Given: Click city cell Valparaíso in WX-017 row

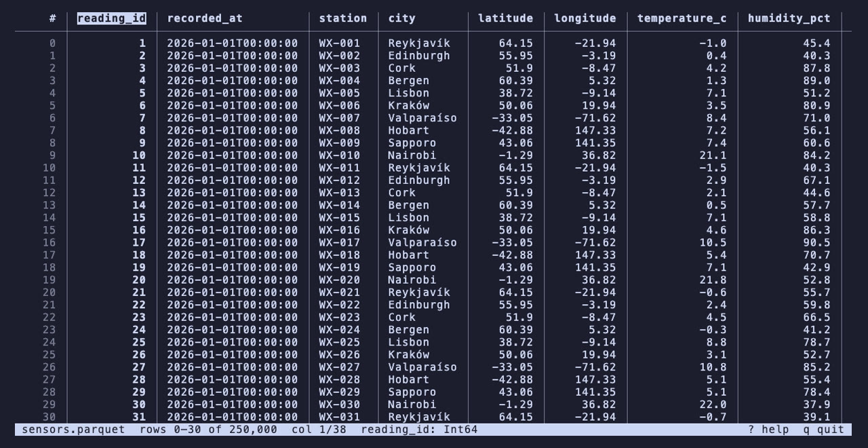Looking at the screenshot, I should [422, 242].
